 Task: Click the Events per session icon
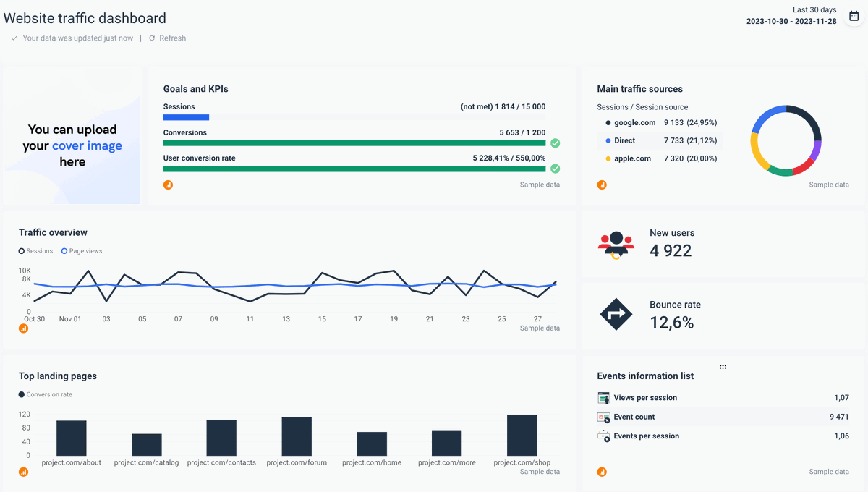[604, 436]
